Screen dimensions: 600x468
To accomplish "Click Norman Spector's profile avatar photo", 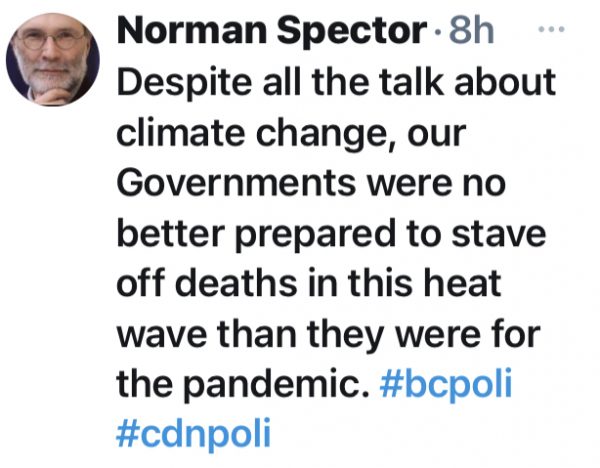I will tap(53, 61).
